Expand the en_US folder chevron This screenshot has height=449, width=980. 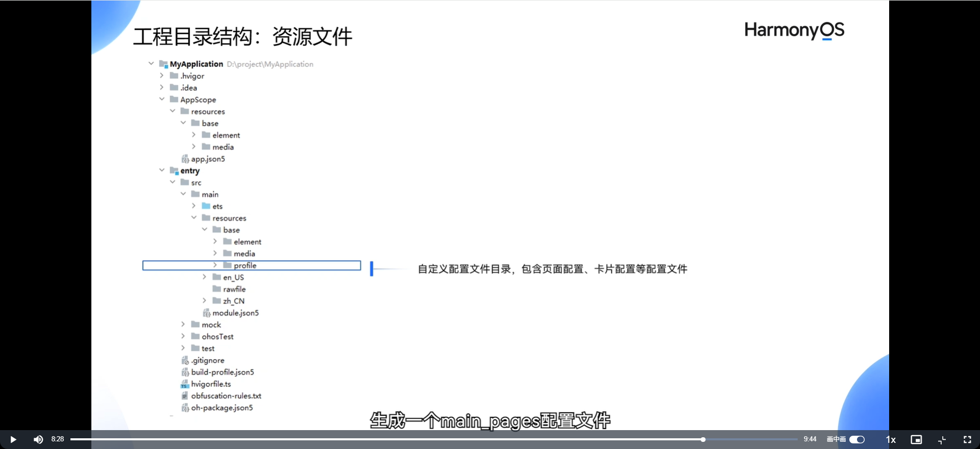(204, 277)
